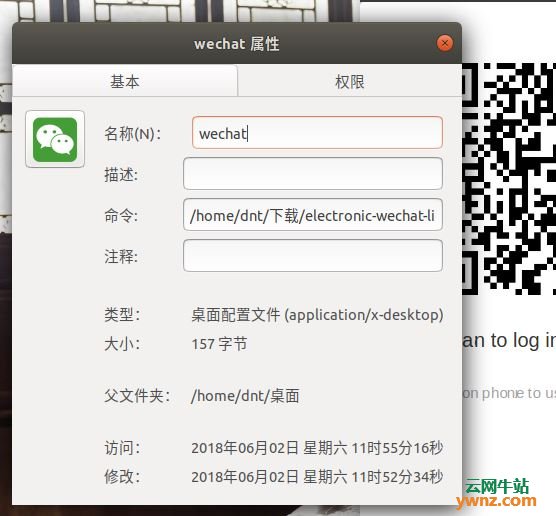The width and height of the screenshot is (556, 516).
Task: Close the wechat 属性 dialog
Action: pyautogui.click(x=444, y=44)
